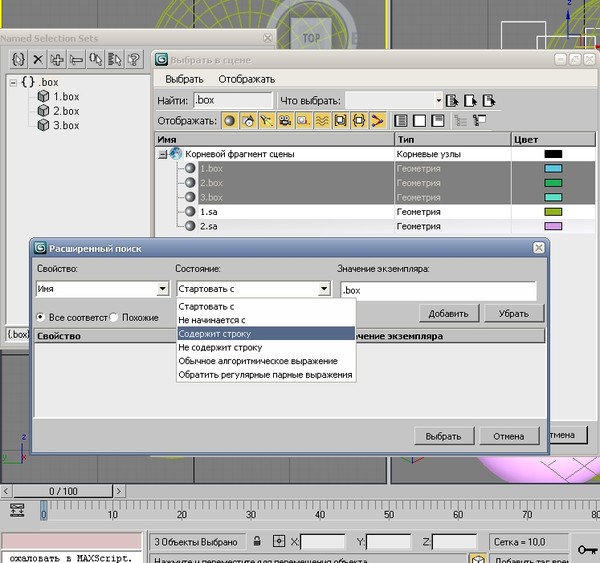Click Select All icon next to Что выбрать
This screenshot has height=563, width=600.
pyautogui.click(x=452, y=101)
